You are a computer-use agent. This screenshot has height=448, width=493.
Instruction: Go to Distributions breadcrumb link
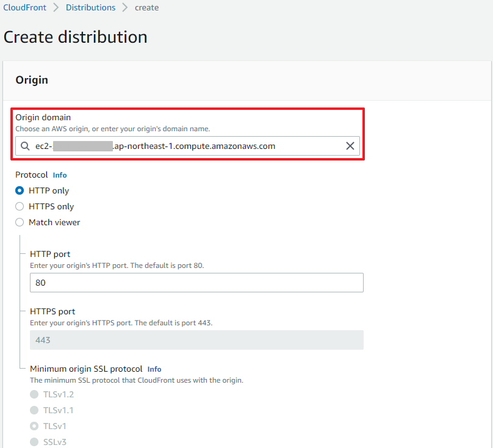pos(90,7)
